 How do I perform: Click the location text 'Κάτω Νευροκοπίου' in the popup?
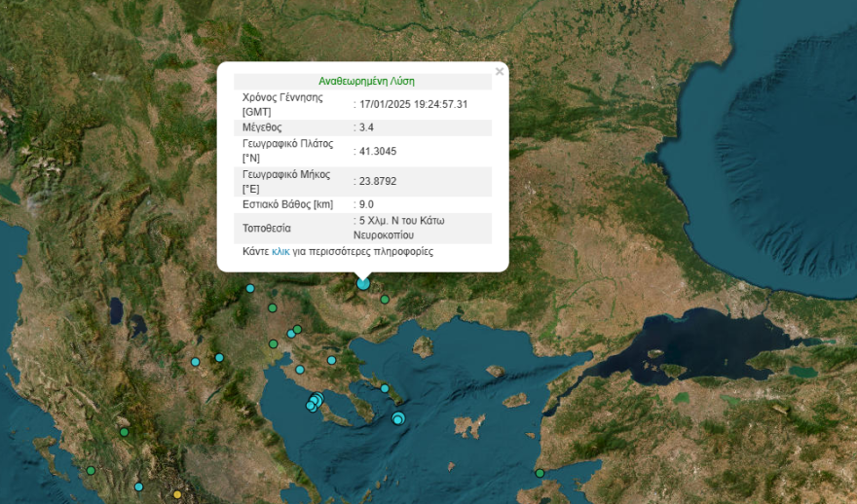(399, 228)
